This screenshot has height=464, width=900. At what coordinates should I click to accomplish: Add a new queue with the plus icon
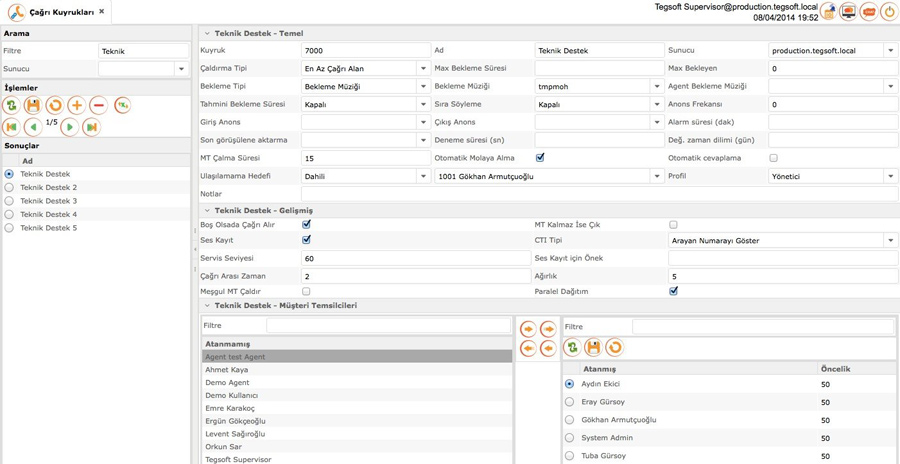point(76,106)
